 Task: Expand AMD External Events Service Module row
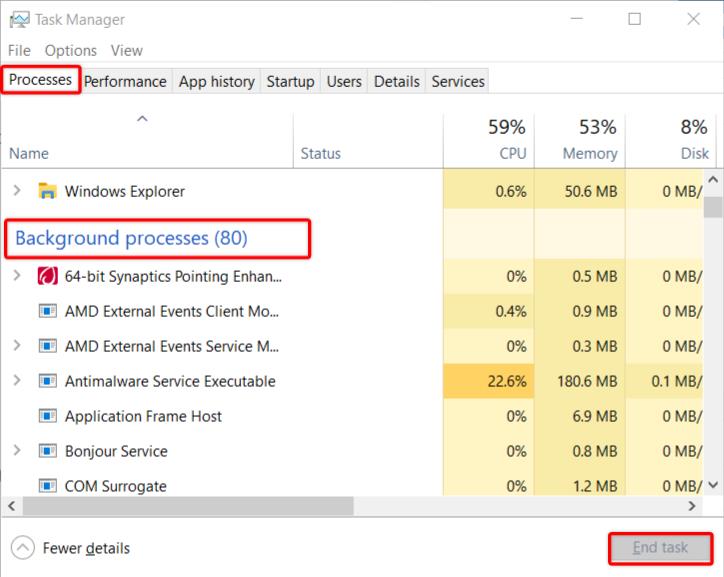[x=17, y=345]
